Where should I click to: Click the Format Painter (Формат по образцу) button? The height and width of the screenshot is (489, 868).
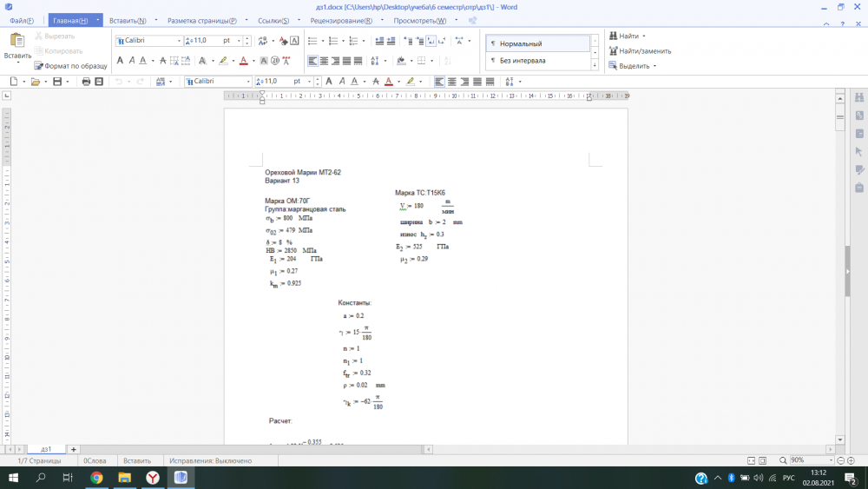[x=70, y=65]
